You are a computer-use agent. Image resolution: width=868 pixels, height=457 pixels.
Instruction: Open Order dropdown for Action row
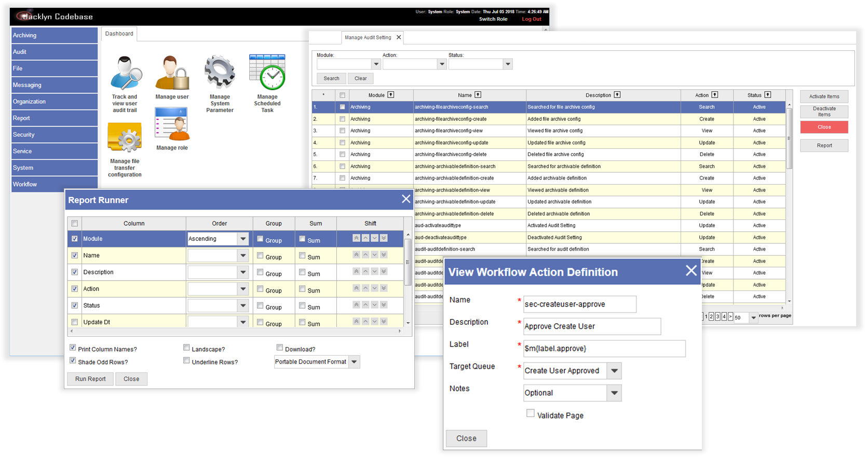coord(243,288)
